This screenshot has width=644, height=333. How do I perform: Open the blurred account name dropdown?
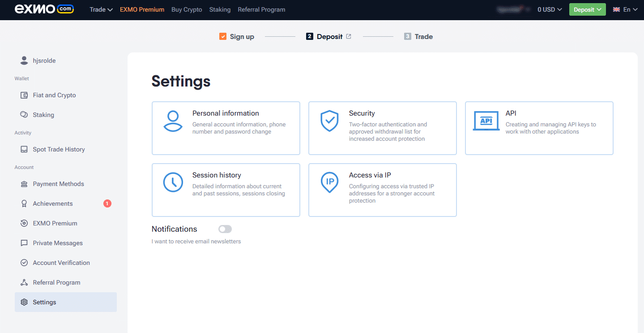point(513,9)
